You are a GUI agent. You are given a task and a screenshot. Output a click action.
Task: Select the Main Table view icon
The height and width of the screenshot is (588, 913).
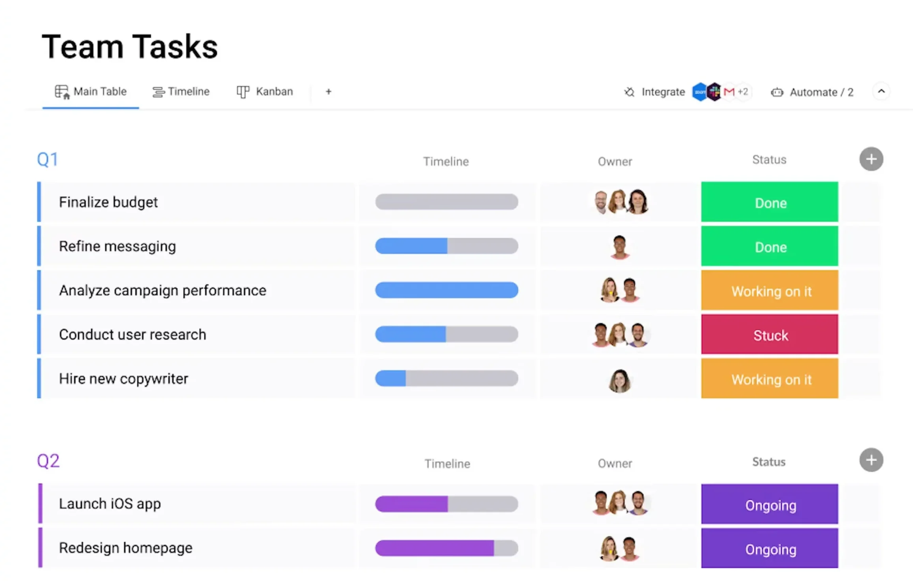62,92
